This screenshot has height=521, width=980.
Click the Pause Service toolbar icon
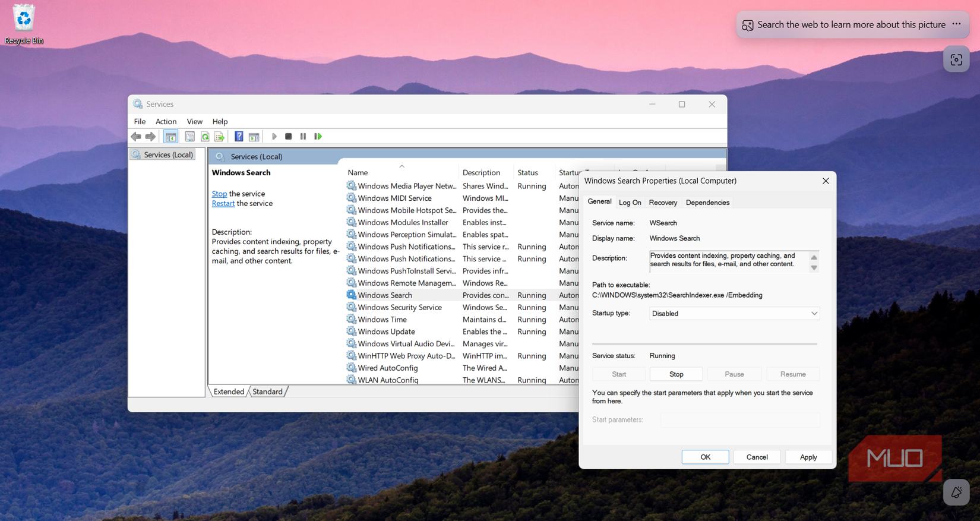[x=303, y=137]
